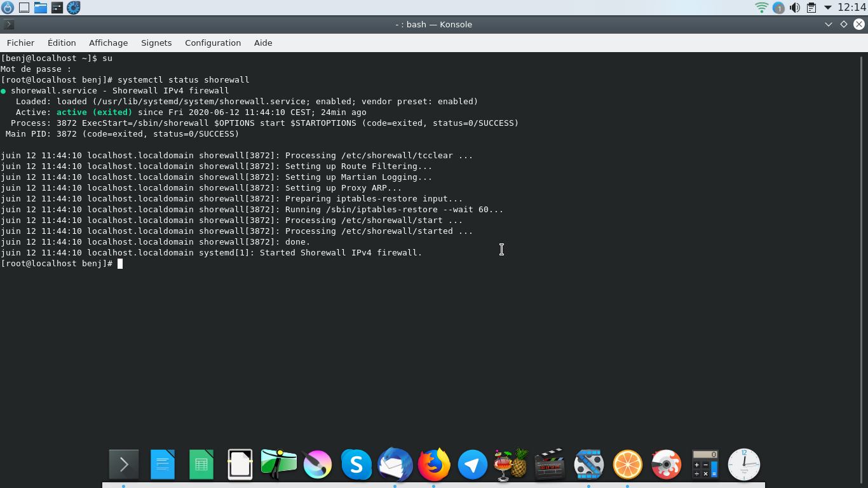Click the '[benj@localhost ~]$ su' line
868x488 pixels.
pos(57,58)
